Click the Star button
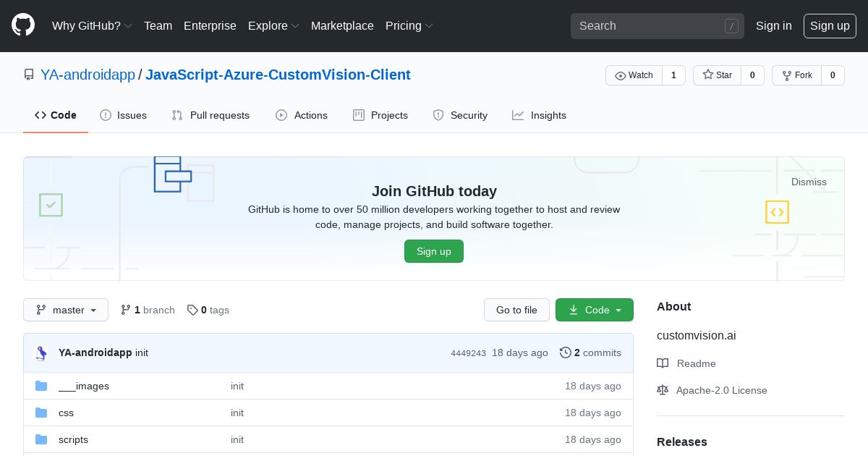 coord(717,75)
